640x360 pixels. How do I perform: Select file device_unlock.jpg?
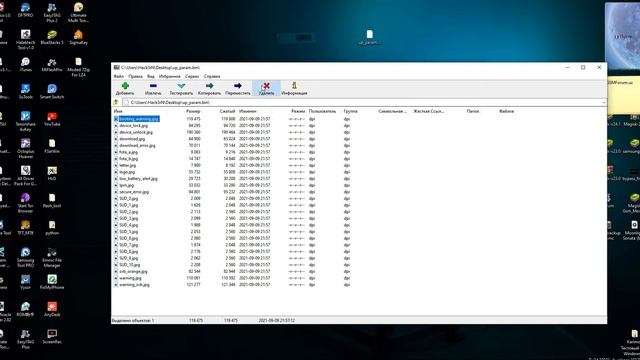pyautogui.click(x=136, y=132)
